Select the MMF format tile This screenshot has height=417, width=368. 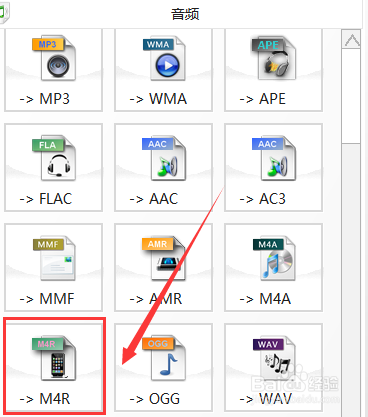[x=53, y=268]
